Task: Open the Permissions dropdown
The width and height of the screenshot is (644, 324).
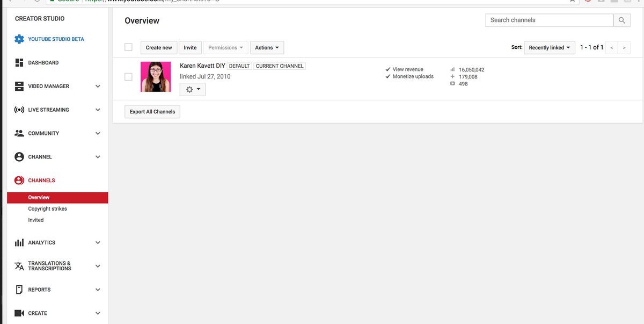Action: pos(226,48)
